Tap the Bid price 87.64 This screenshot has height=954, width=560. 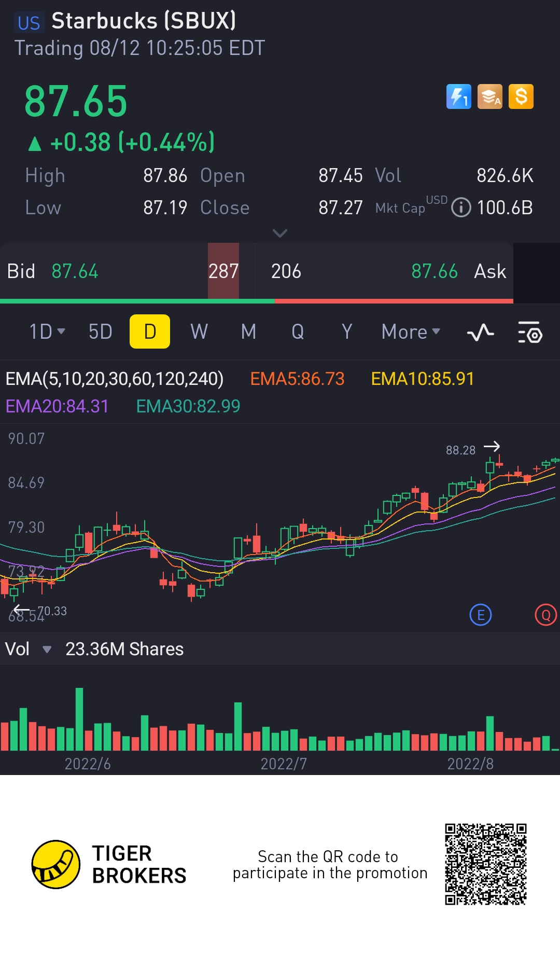(x=75, y=271)
